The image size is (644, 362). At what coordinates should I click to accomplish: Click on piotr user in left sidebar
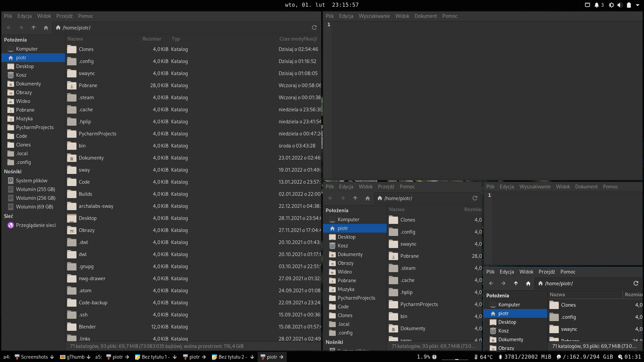point(21,57)
